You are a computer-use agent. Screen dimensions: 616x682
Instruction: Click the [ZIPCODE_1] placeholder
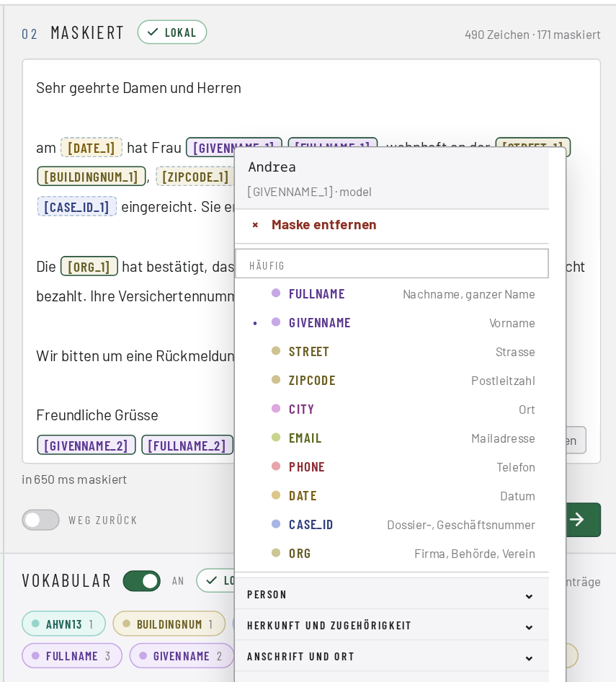pyautogui.click(x=195, y=177)
